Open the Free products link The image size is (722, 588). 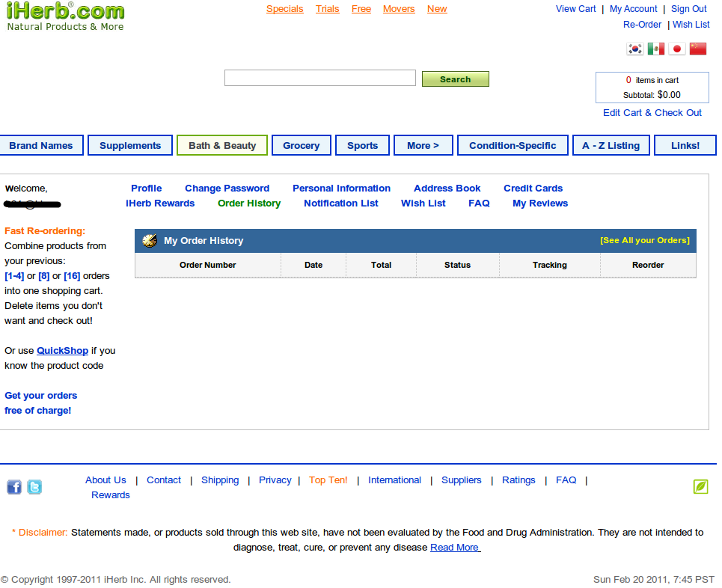[361, 9]
